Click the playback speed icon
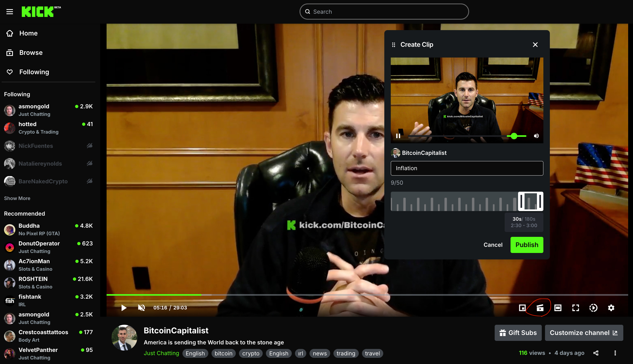Viewport: 633px width, 364px height. [593, 308]
